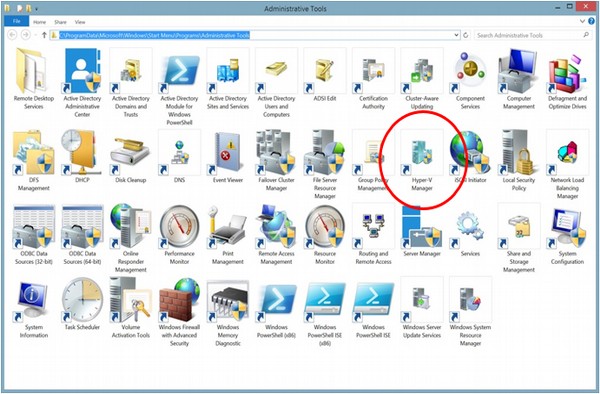Open ODBC Data Sources (64-bit)

coord(82,234)
